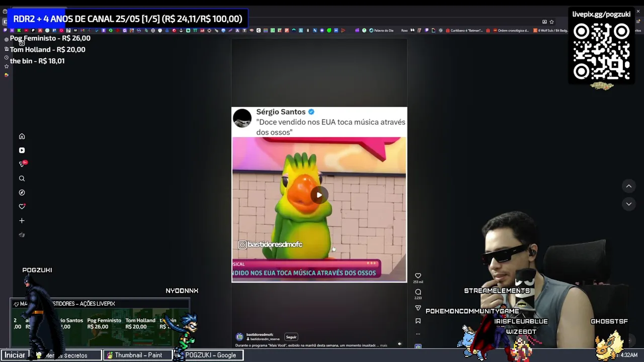Open bastidoresdm_reserva tagged account

point(265,339)
